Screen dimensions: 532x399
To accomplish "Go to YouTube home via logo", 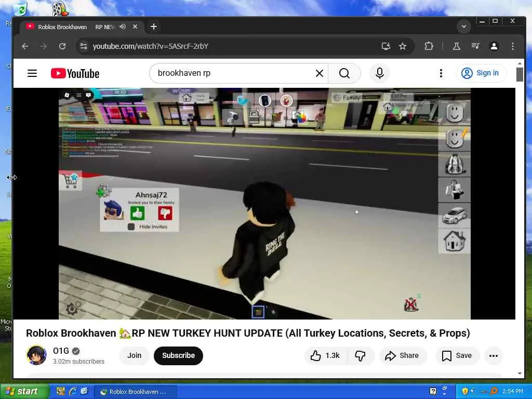I will tap(75, 73).
